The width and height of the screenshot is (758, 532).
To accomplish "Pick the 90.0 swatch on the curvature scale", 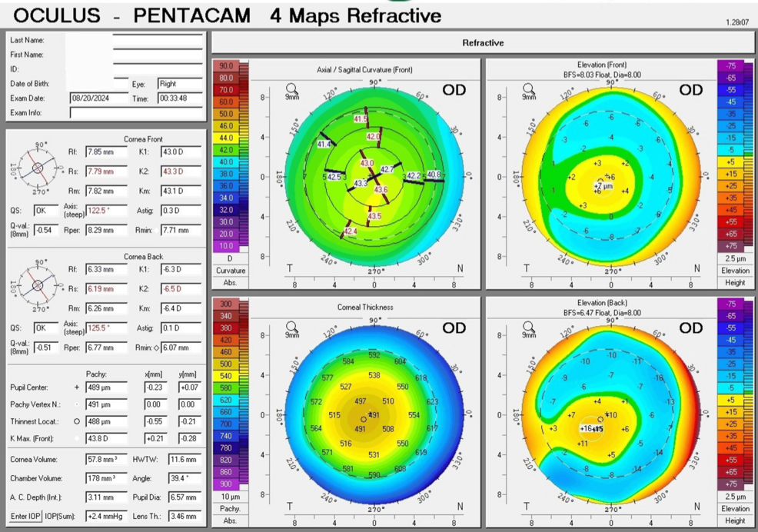I will coord(226,66).
